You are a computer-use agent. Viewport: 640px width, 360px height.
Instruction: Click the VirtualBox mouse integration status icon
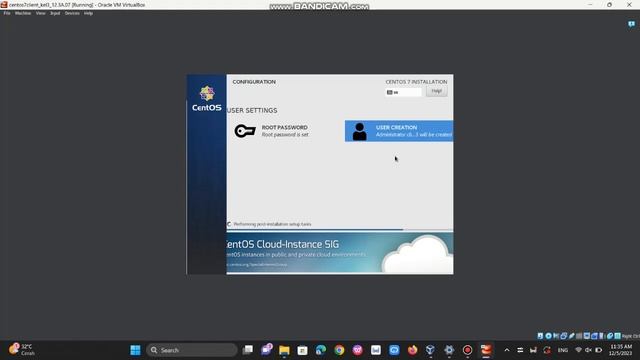(610, 336)
